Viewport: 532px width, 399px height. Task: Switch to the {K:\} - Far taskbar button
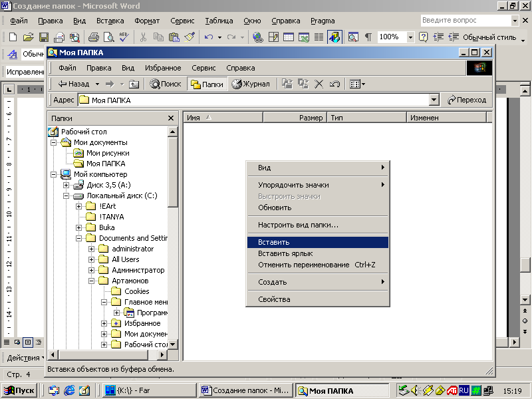(x=149, y=390)
